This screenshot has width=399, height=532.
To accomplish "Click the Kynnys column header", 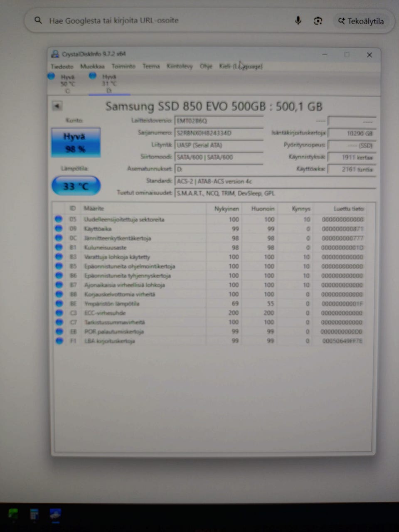I will [301, 209].
